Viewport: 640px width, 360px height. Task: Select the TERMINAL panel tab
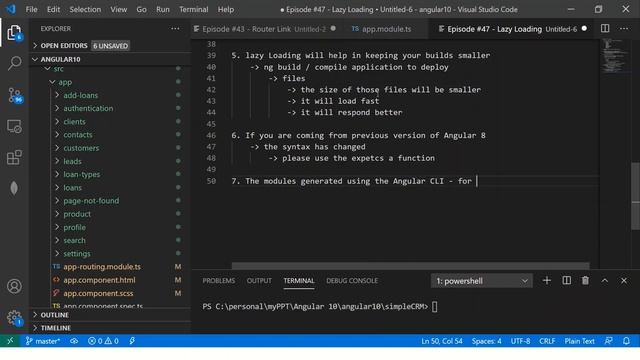tap(299, 281)
